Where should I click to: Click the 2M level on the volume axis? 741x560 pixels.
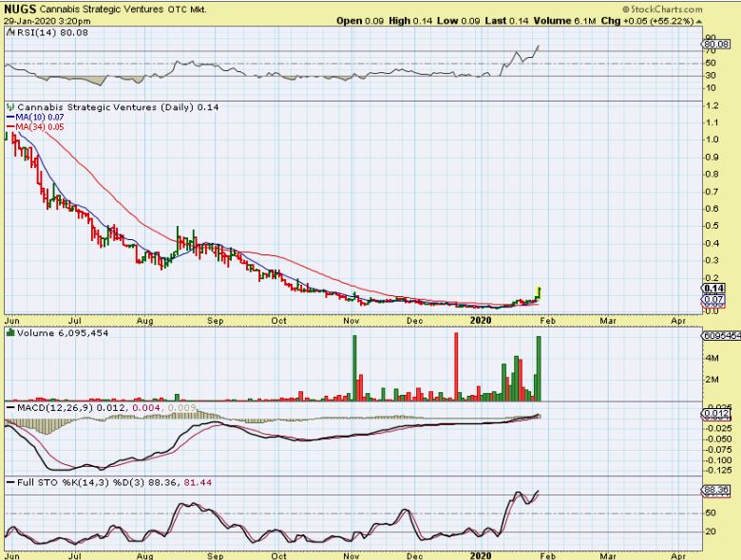712,380
